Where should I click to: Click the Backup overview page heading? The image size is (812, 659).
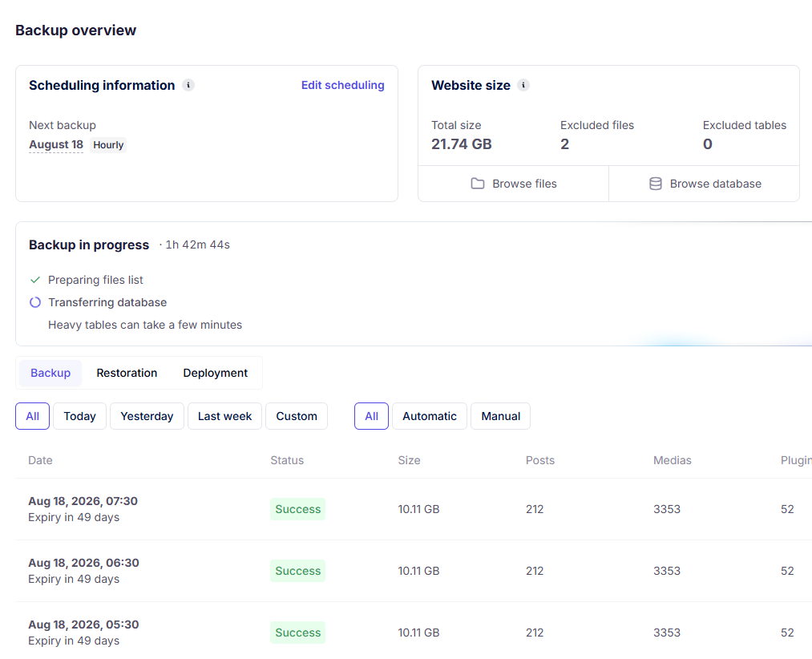[75, 30]
